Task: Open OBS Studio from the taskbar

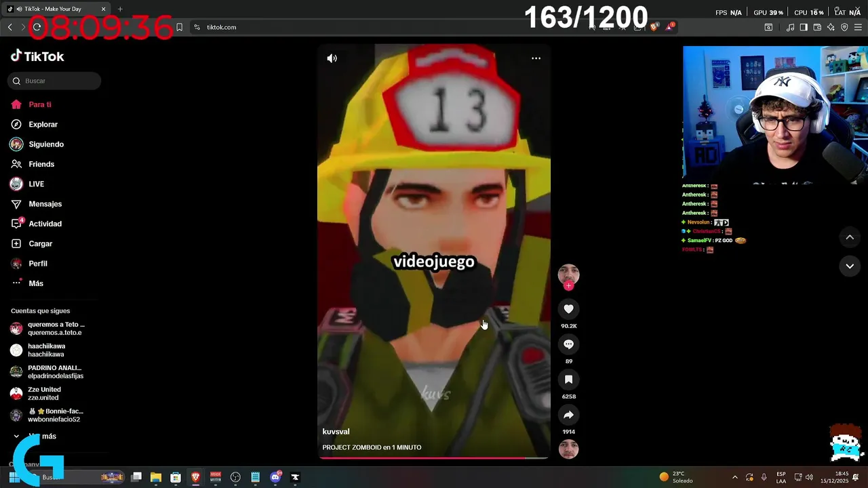Action: click(235, 477)
